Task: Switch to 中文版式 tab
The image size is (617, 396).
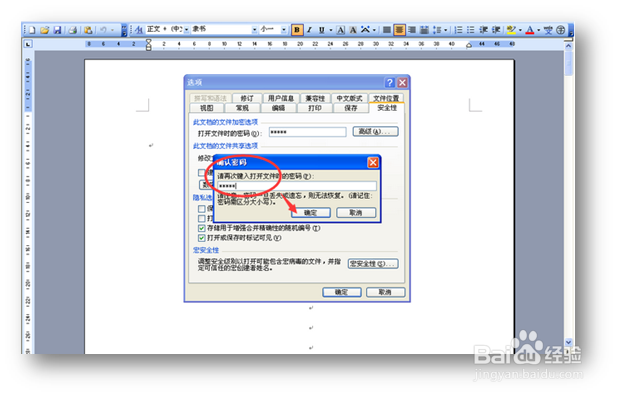Action: [x=349, y=98]
